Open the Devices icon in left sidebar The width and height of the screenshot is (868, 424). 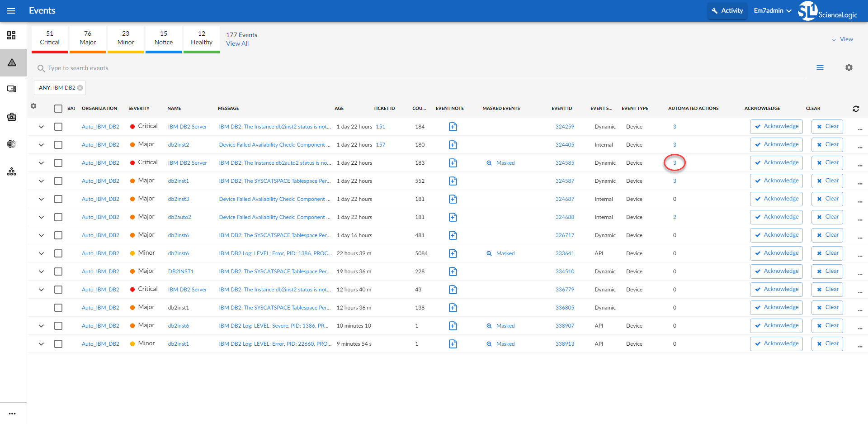[x=12, y=89]
